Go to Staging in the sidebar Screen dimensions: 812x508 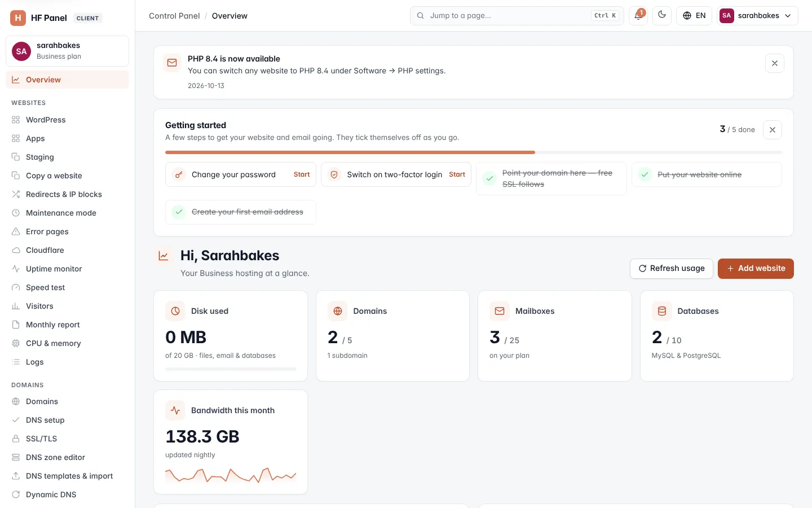click(67, 157)
